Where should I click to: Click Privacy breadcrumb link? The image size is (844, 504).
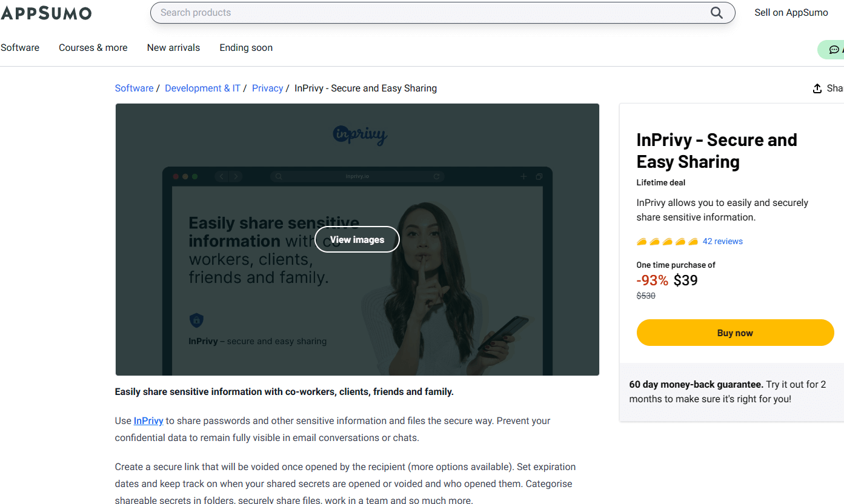pyautogui.click(x=267, y=88)
